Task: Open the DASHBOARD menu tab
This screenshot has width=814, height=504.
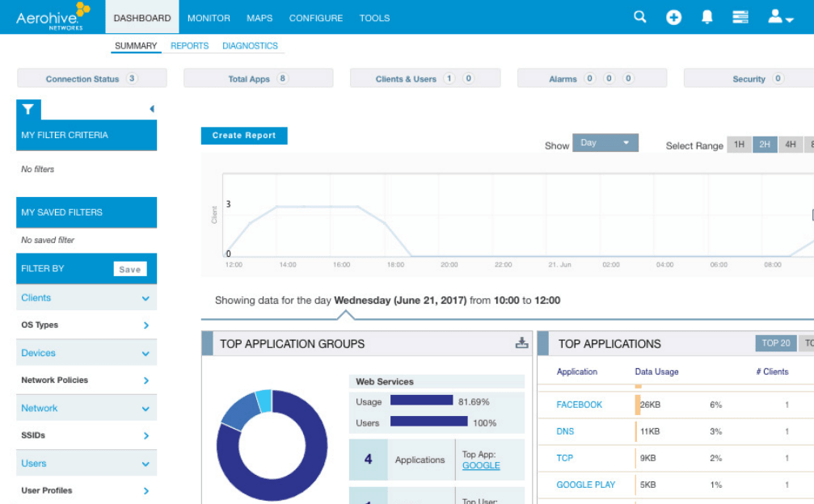Action: click(x=142, y=18)
